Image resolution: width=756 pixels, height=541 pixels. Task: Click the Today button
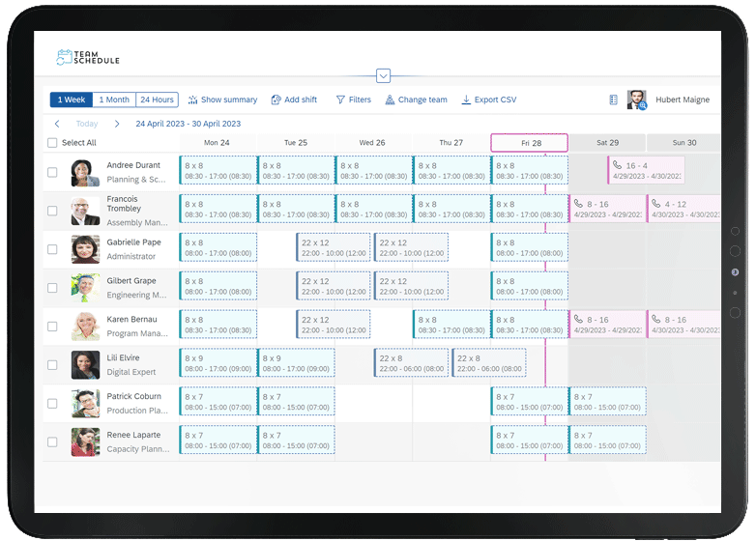87,124
